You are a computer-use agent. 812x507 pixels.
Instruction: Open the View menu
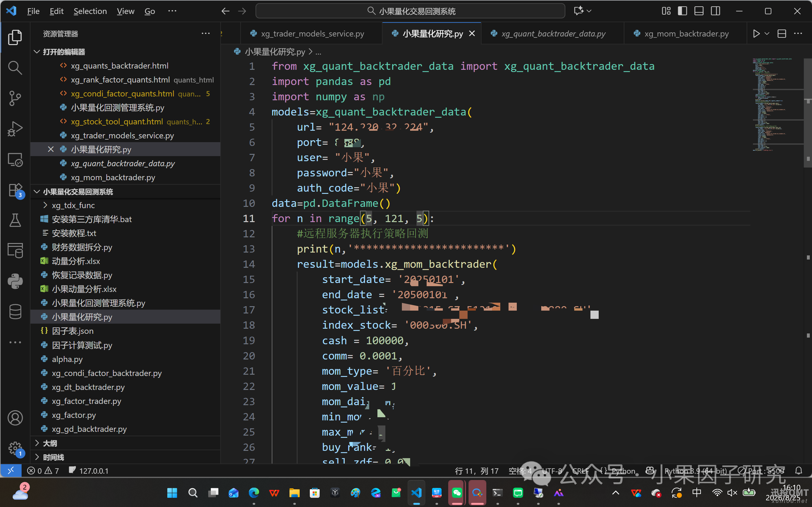pyautogui.click(x=125, y=11)
